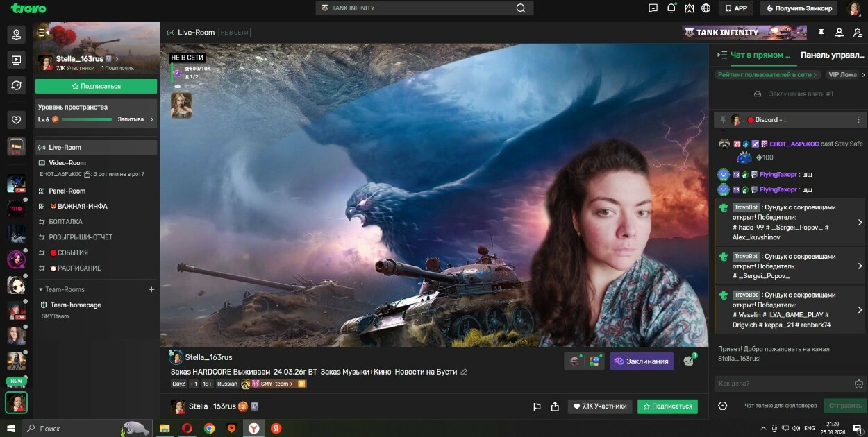
Task: Open Рейтинг пользователей в сети link
Action: pos(767,74)
